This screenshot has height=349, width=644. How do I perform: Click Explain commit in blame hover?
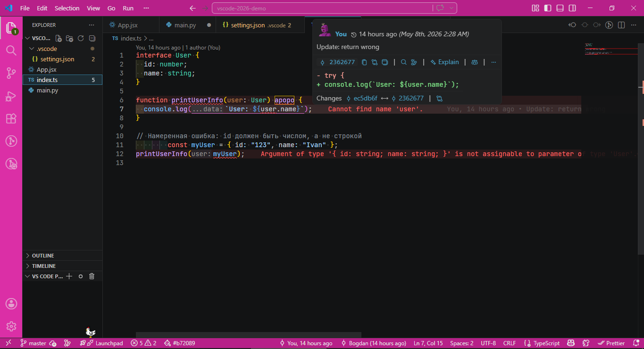pyautogui.click(x=444, y=62)
